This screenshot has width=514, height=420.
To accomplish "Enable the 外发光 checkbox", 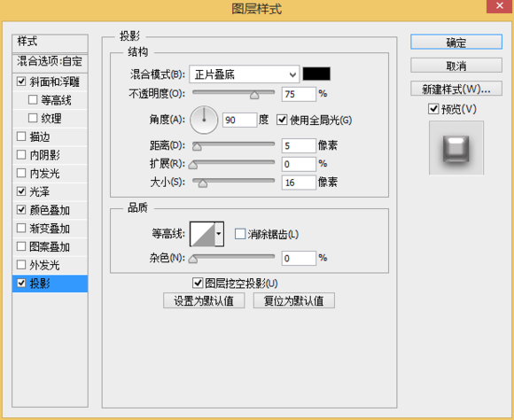I will coord(21,265).
